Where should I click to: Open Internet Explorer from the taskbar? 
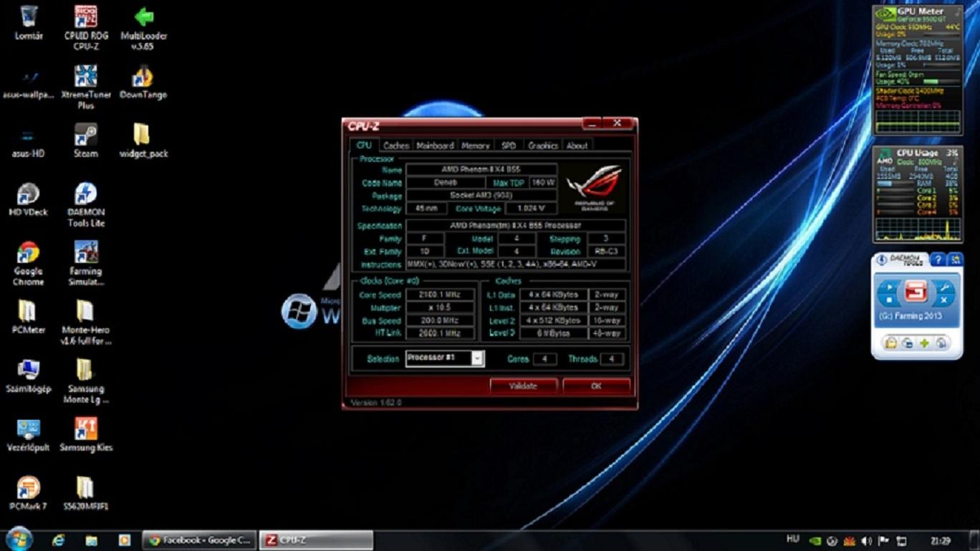58,540
